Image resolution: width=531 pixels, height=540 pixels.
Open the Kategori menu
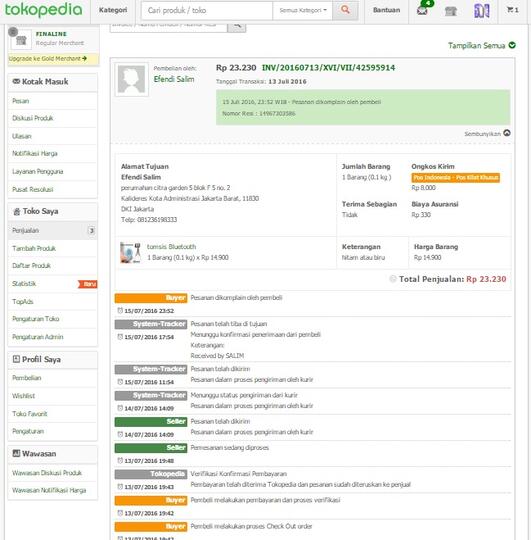coord(113,10)
